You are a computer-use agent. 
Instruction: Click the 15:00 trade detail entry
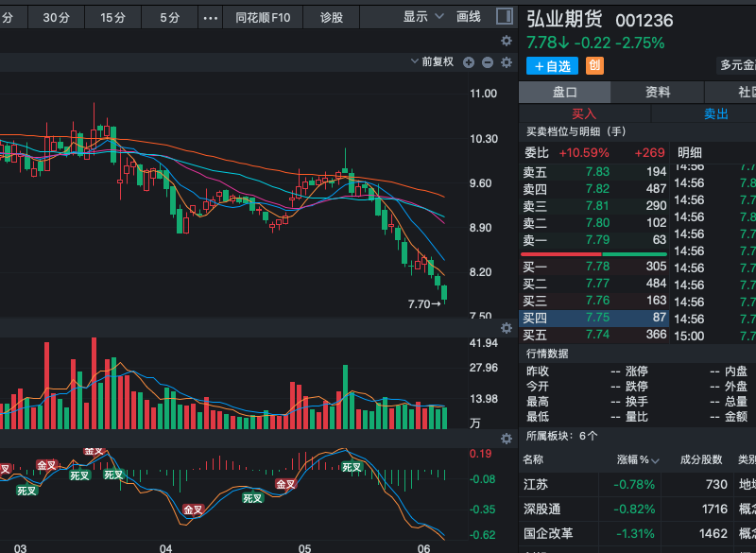pyautogui.click(x=714, y=336)
